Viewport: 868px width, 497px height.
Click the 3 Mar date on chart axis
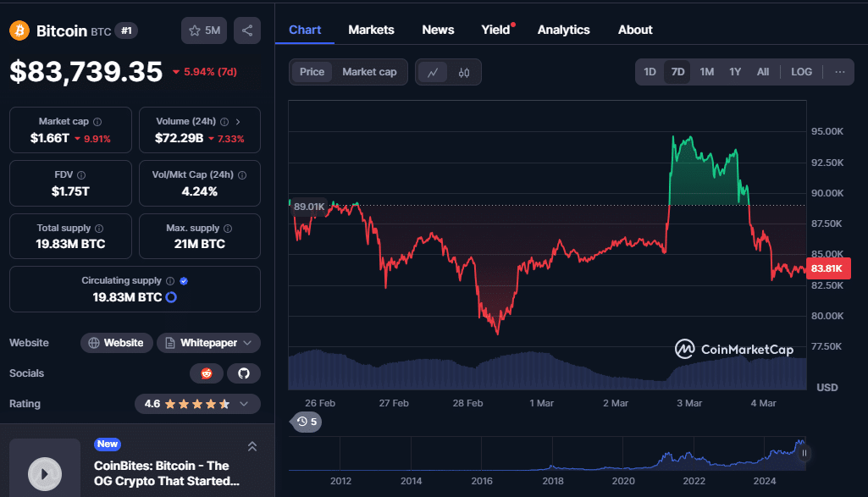tap(689, 403)
